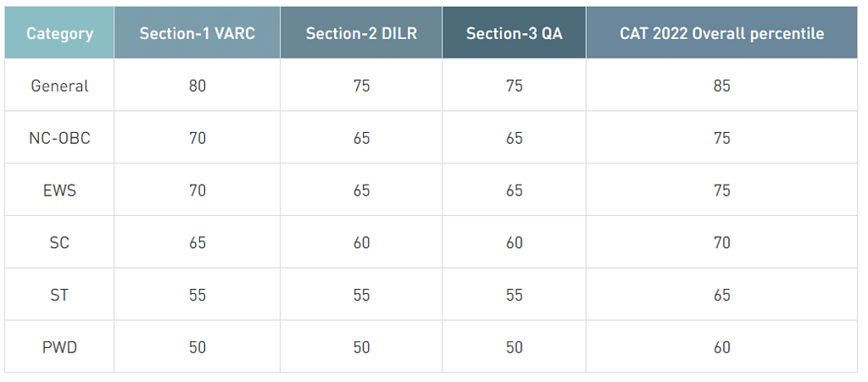Screen dimensions: 868x382
Task: Select the Section-1 VARC header cell
Action: (x=198, y=34)
